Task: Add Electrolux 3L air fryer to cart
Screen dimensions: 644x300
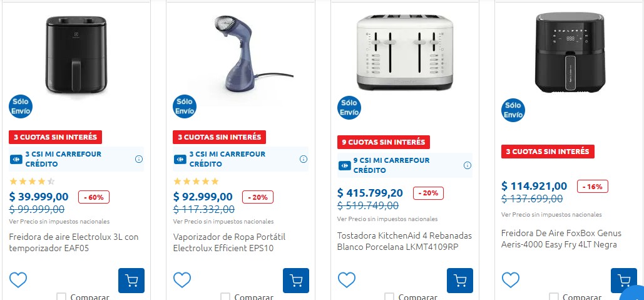Action: pyautogui.click(x=131, y=281)
